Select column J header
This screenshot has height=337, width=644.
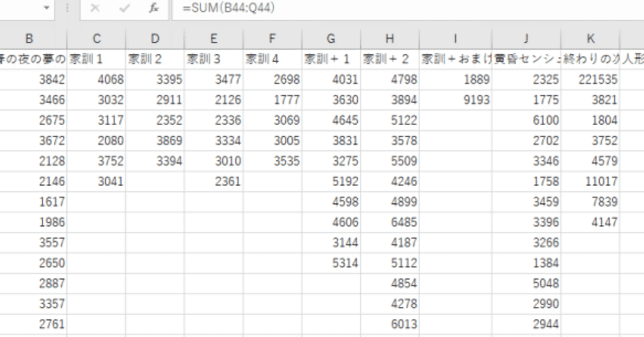pyautogui.click(x=526, y=39)
